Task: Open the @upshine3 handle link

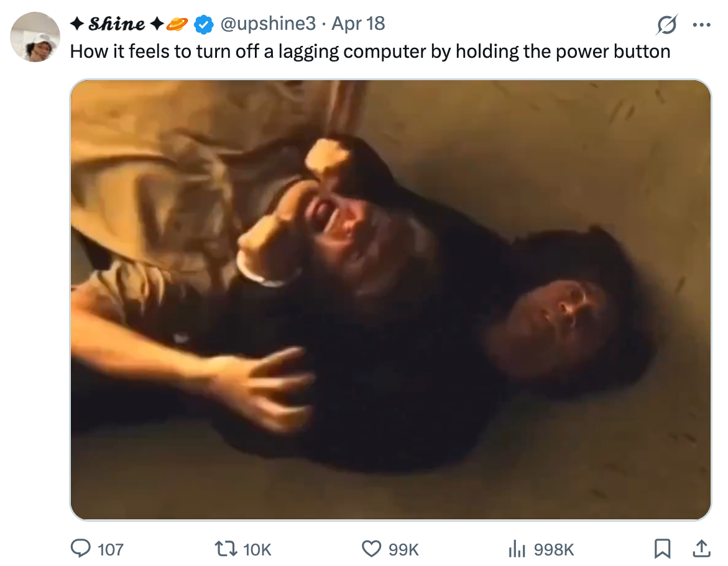Action: [x=268, y=24]
